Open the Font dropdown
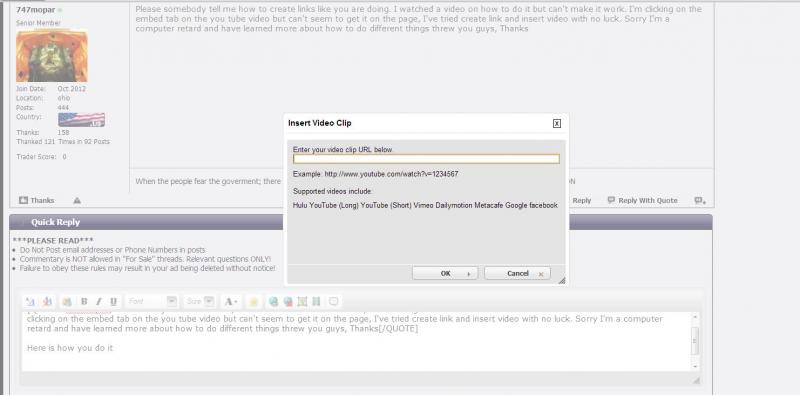This screenshot has height=395, width=800. click(152, 302)
